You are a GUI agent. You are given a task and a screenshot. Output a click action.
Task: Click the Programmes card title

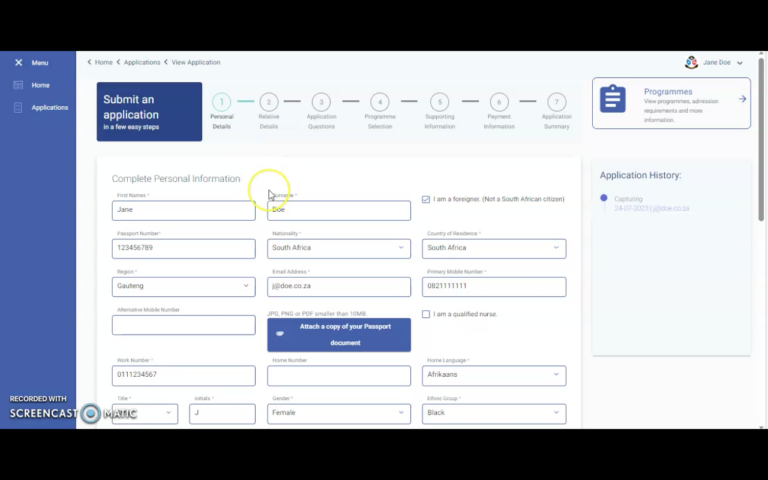tap(668, 92)
